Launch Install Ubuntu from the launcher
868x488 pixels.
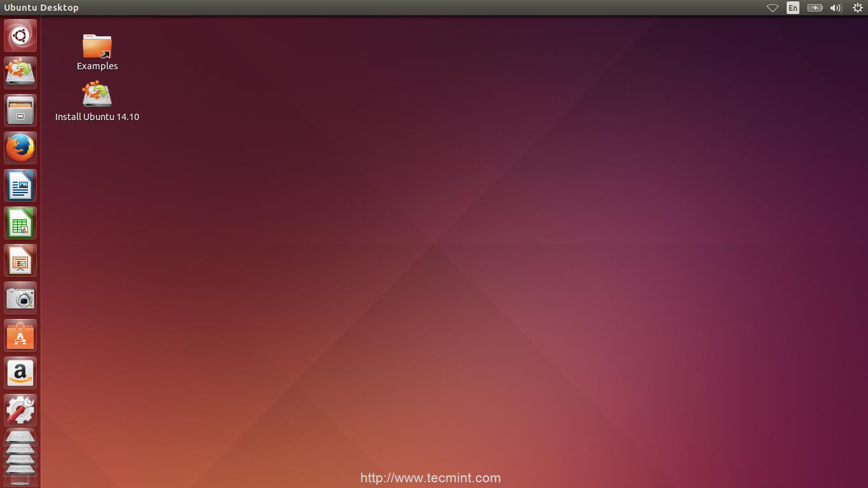tap(20, 72)
